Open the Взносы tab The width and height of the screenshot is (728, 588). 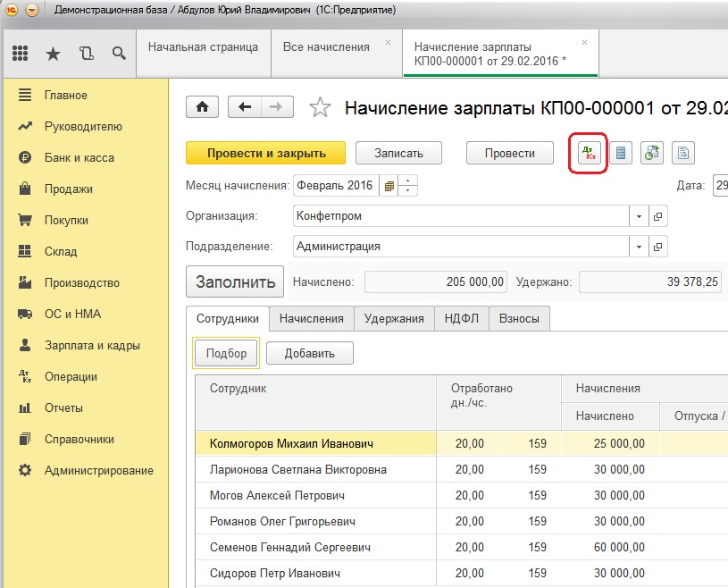[x=519, y=319]
